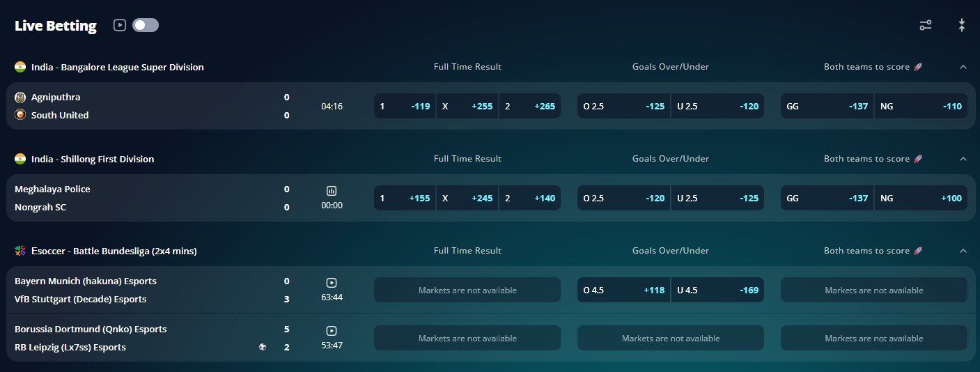
Task: Collapse the Shillong First Division section
Action: pos(963,159)
